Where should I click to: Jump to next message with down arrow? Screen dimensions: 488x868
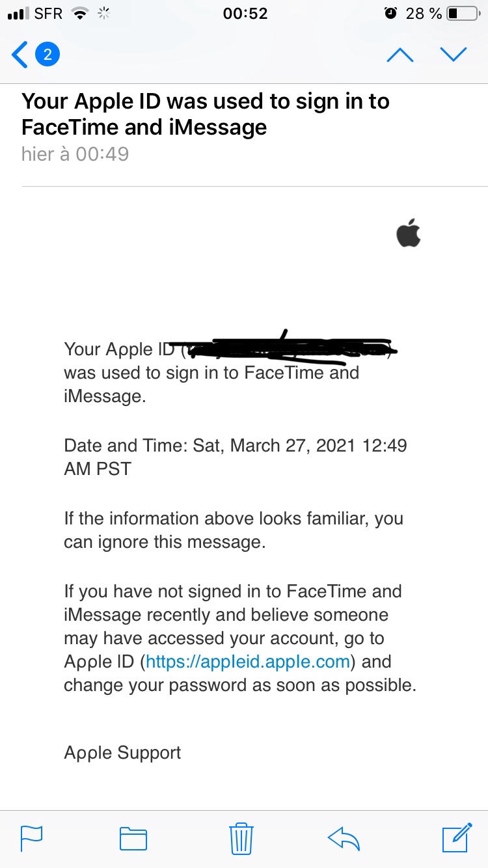[x=453, y=55]
